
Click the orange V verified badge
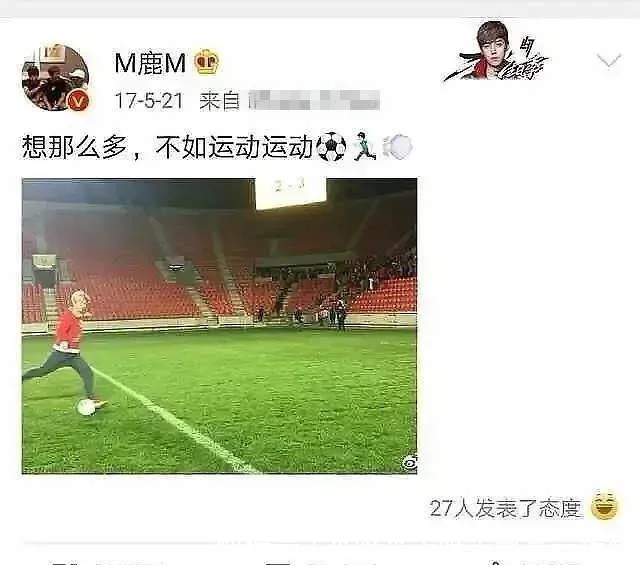(78, 100)
